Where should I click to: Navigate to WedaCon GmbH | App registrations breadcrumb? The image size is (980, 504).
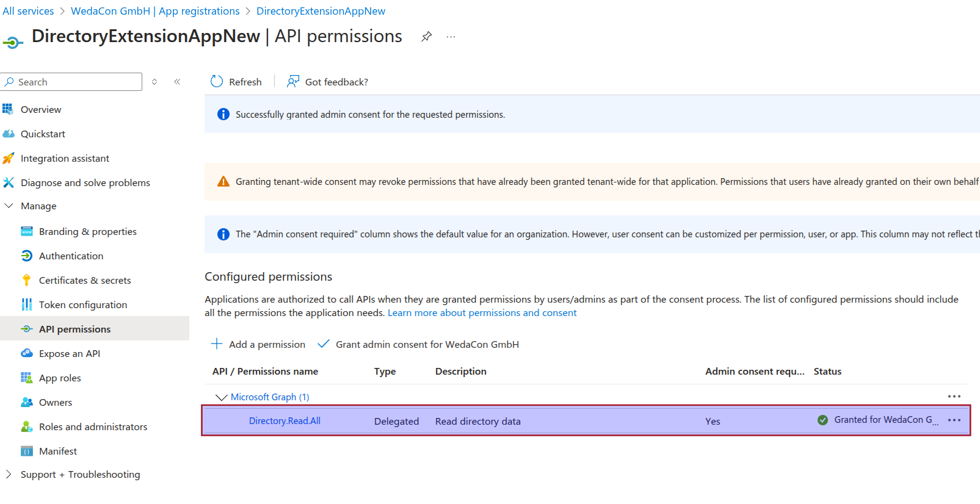pyautogui.click(x=155, y=11)
